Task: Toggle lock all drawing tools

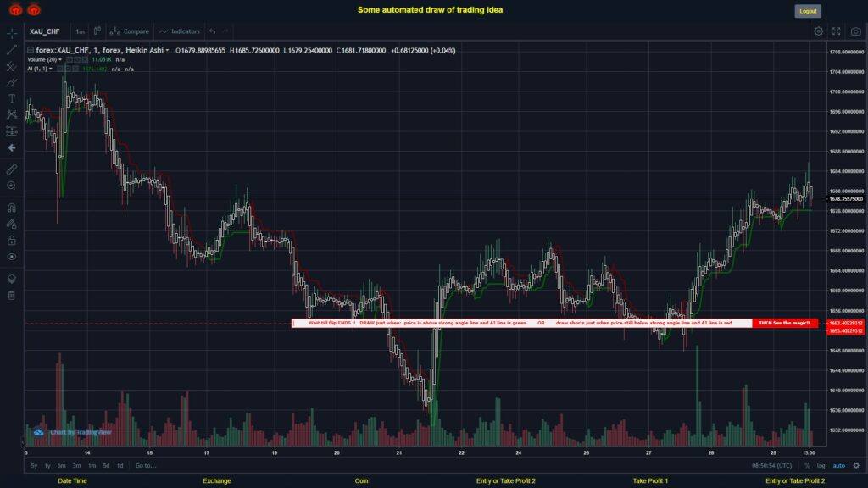Action: coord(12,240)
